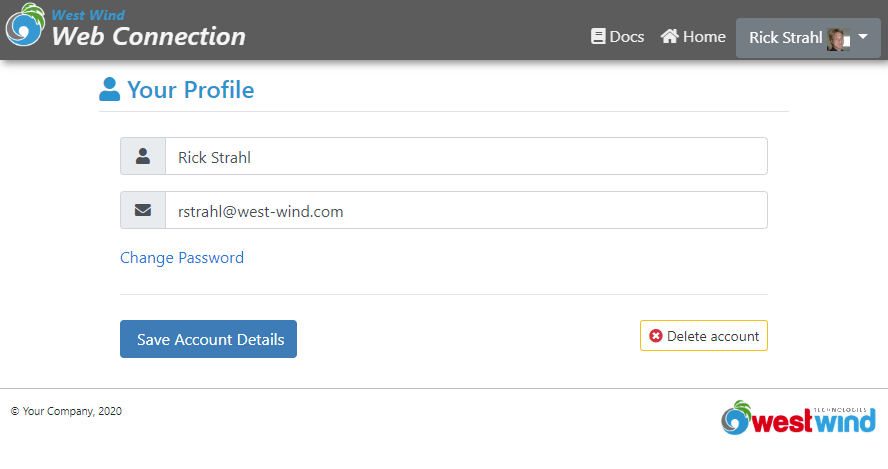
Task: Click the West Wind globe logo icon
Action: [x=25, y=24]
